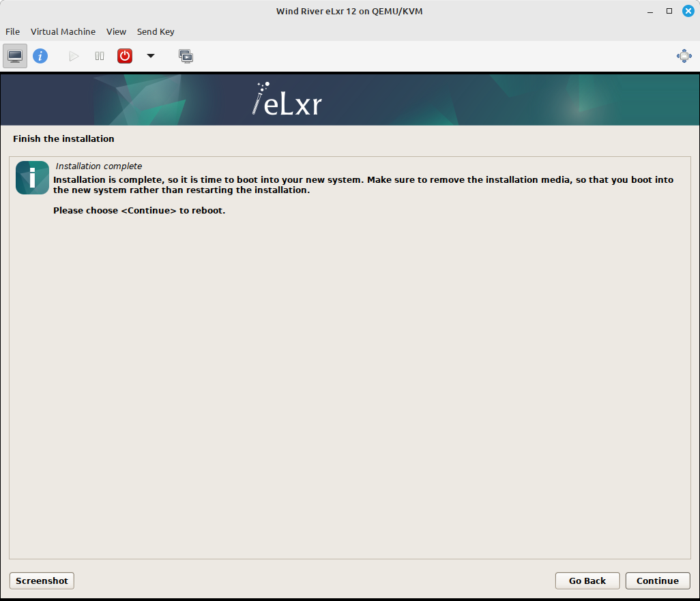The image size is (700, 601).
Task: Show virtual hardware details via info icon
Action: [x=40, y=56]
